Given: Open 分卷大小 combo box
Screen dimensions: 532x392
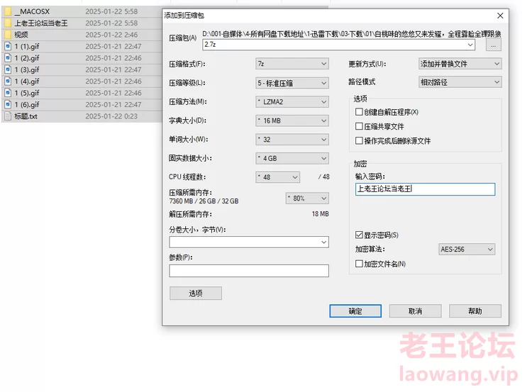Looking at the screenshot, I should (249, 242).
